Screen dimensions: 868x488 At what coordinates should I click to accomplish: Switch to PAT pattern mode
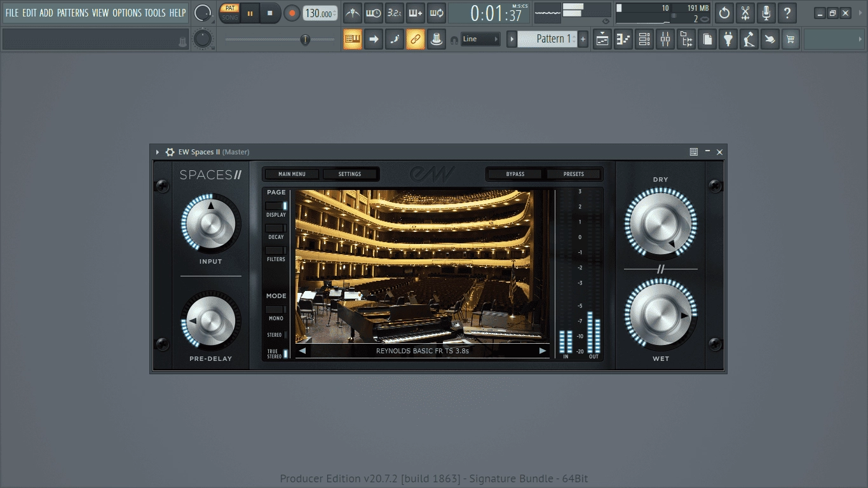(x=230, y=8)
